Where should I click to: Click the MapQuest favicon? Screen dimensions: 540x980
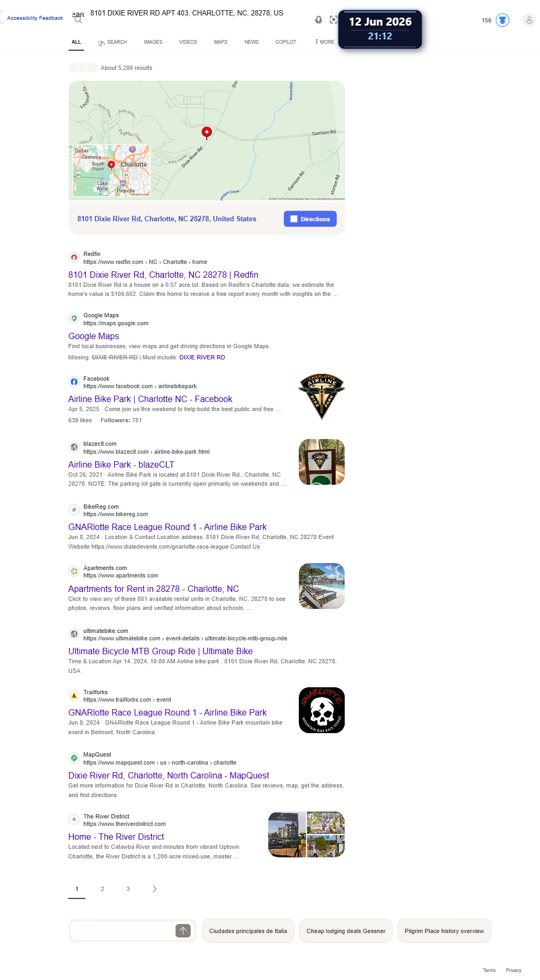pos(74,758)
